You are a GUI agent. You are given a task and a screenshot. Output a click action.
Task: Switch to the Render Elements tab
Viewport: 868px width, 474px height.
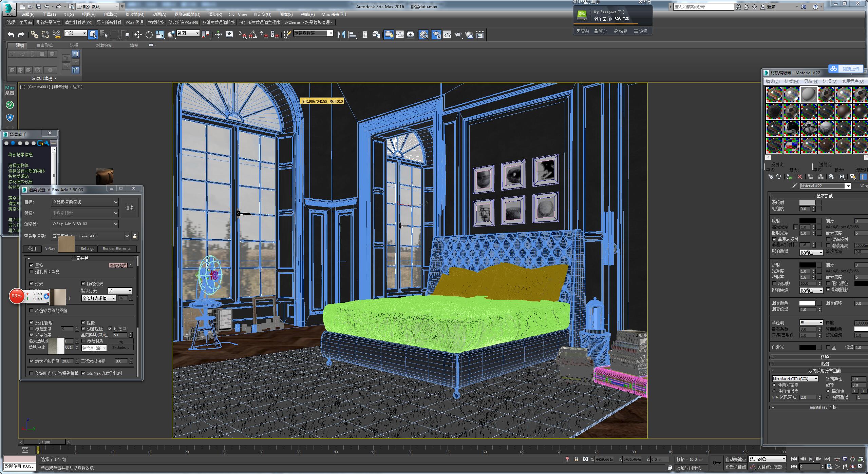(116, 249)
